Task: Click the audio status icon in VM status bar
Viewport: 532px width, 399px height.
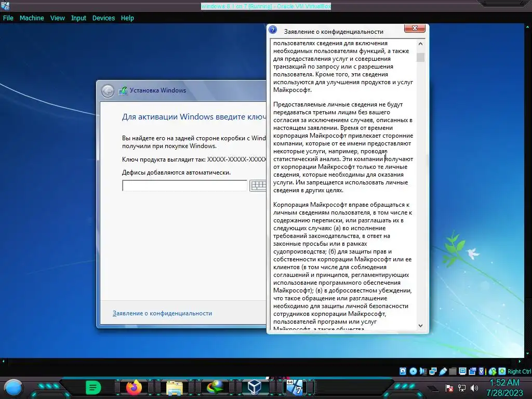Action: pyautogui.click(x=423, y=371)
